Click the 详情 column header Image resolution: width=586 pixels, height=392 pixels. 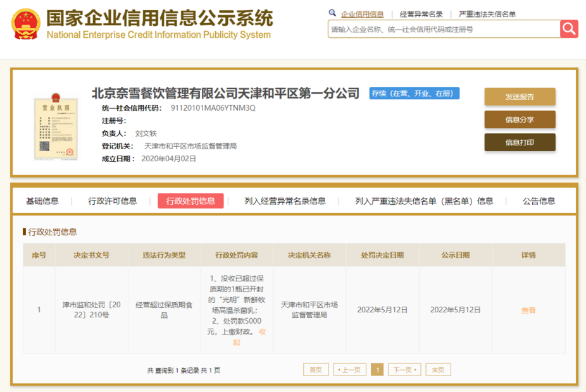coord(528,255)
